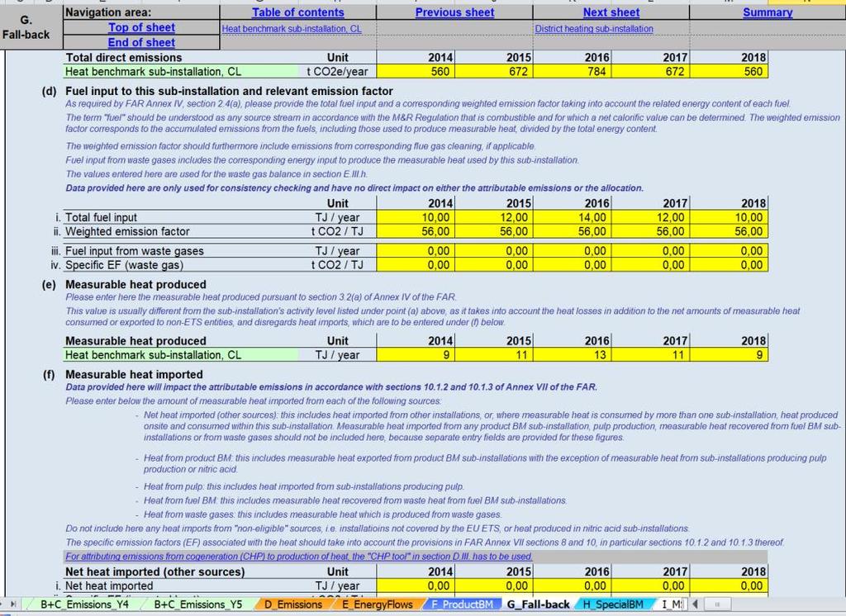Image resolution: width=846 pixels, height=616 pixels.
Task: Select 2018 total direct emissions cell 560
Action: pos(729,71)
